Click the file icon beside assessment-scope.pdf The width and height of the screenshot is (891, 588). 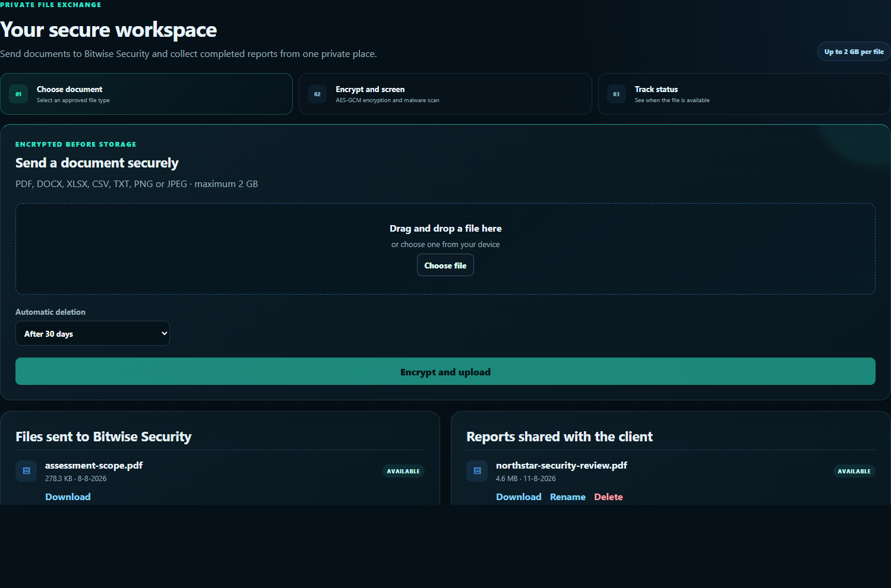coord(26,471)
